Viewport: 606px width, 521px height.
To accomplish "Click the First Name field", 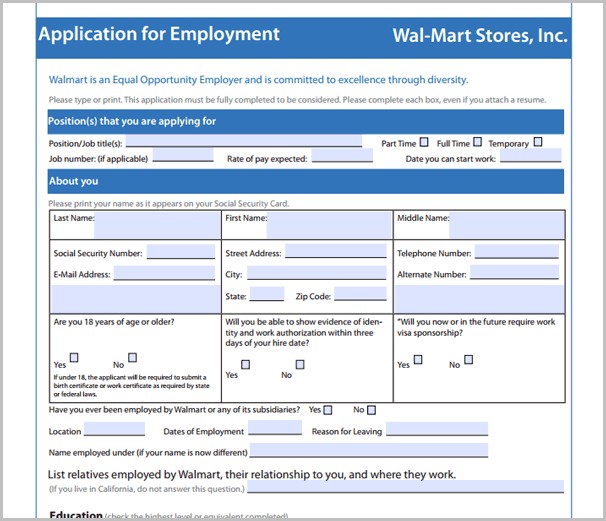I will pyautogui.click(x=329, y=225).
